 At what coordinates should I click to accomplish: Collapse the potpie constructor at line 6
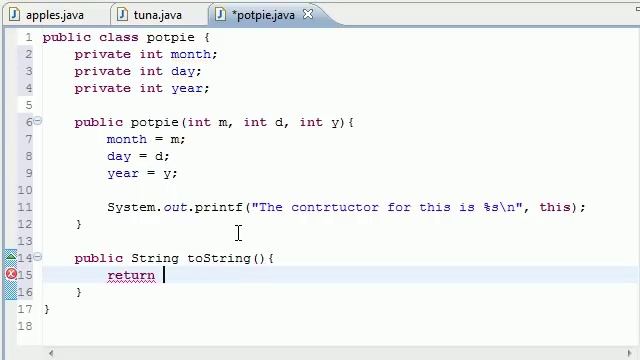tap(38, 121)
